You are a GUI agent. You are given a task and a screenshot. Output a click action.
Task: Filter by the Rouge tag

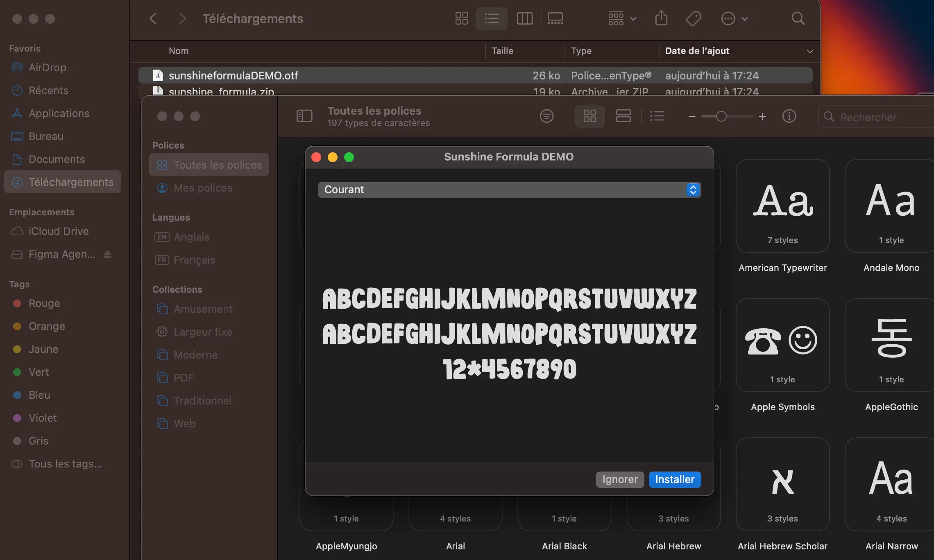click(63, 303)
